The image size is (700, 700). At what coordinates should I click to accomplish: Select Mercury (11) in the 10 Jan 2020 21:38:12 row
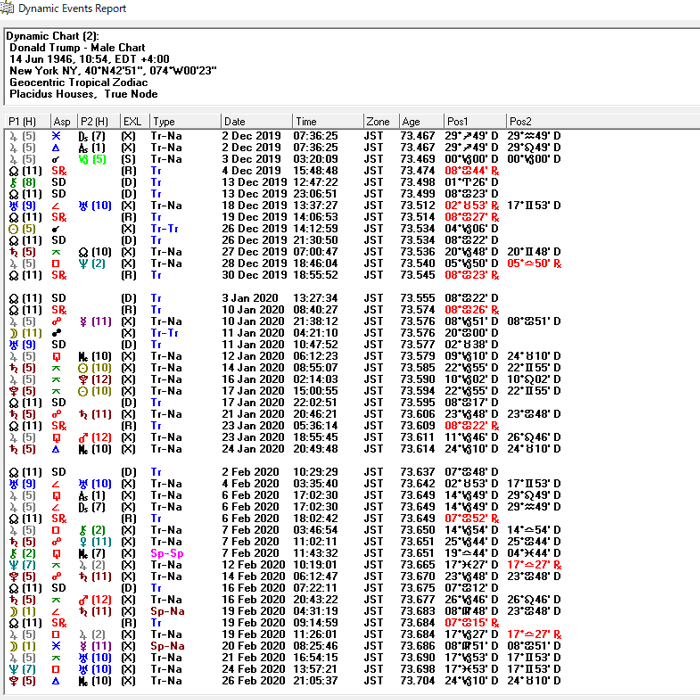coord(95,322)
